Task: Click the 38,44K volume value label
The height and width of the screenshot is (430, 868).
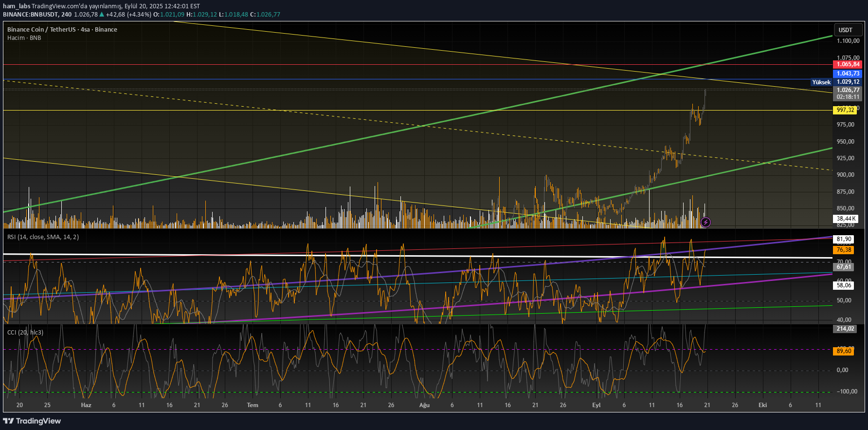Action: point(846,219)
